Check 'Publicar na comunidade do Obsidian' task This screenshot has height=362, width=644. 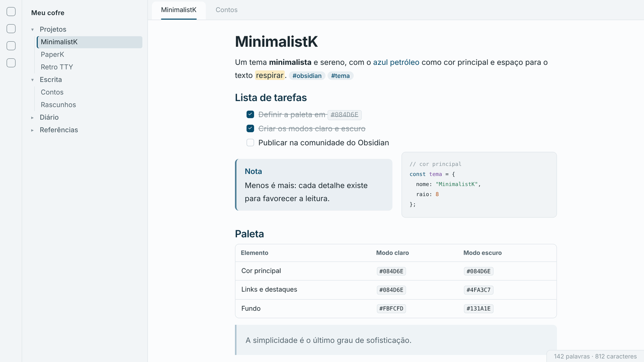point(250,143)
